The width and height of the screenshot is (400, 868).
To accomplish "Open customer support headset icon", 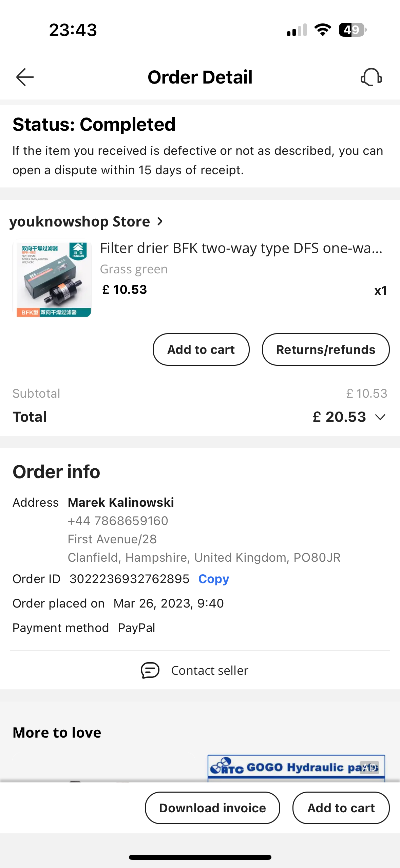I will pos(371,77).
